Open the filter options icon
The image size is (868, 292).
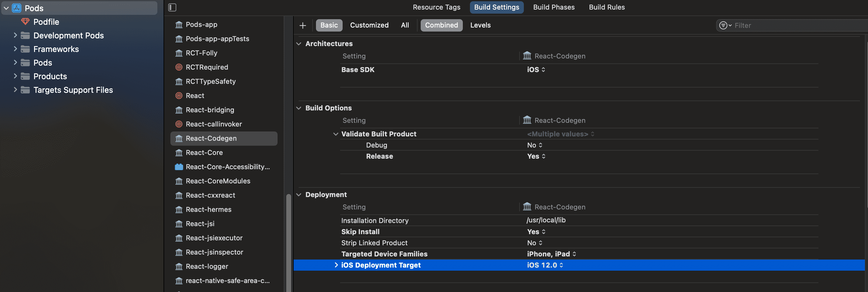[x=725, y=26]
